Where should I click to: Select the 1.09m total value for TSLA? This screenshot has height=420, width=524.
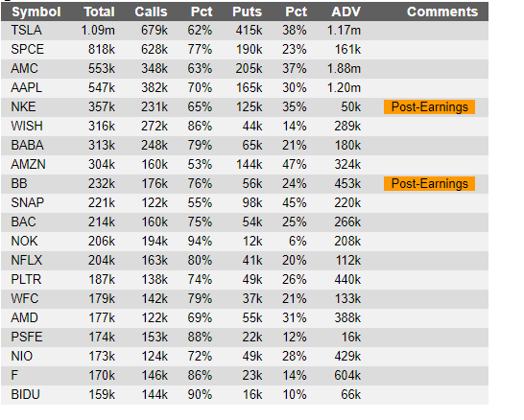click(x=98, y=31)
